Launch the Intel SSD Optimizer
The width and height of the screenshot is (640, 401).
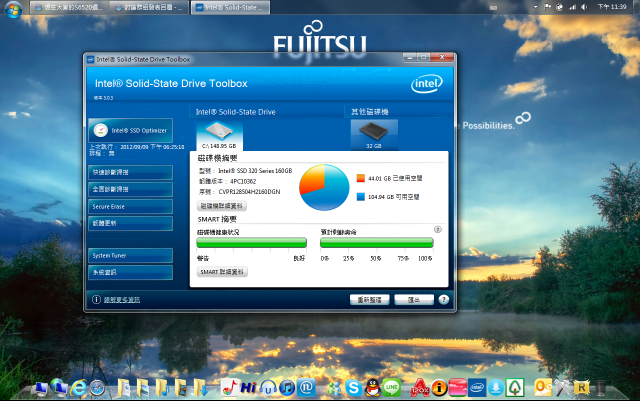coord(131,131)
